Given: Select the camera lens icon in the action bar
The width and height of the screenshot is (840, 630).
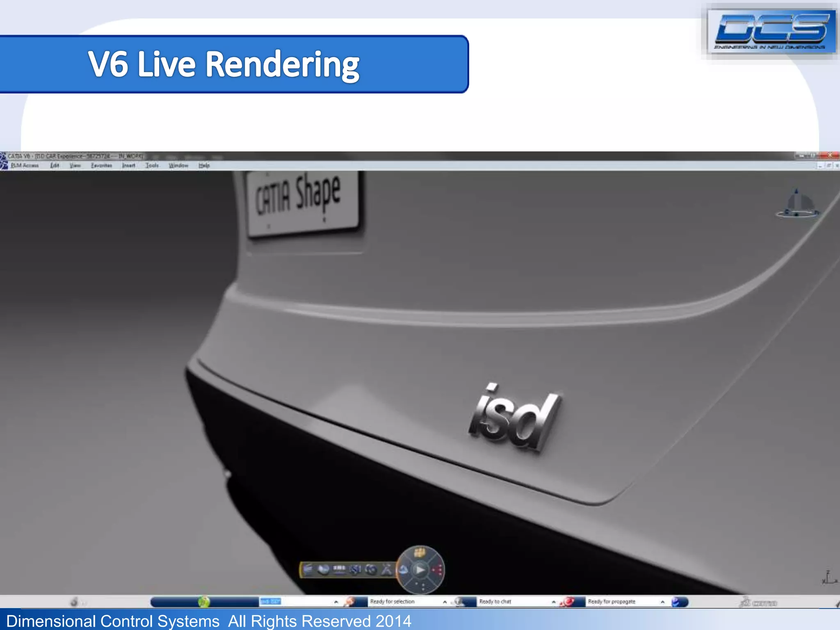Looking at the screenshot, I should 371,570.
